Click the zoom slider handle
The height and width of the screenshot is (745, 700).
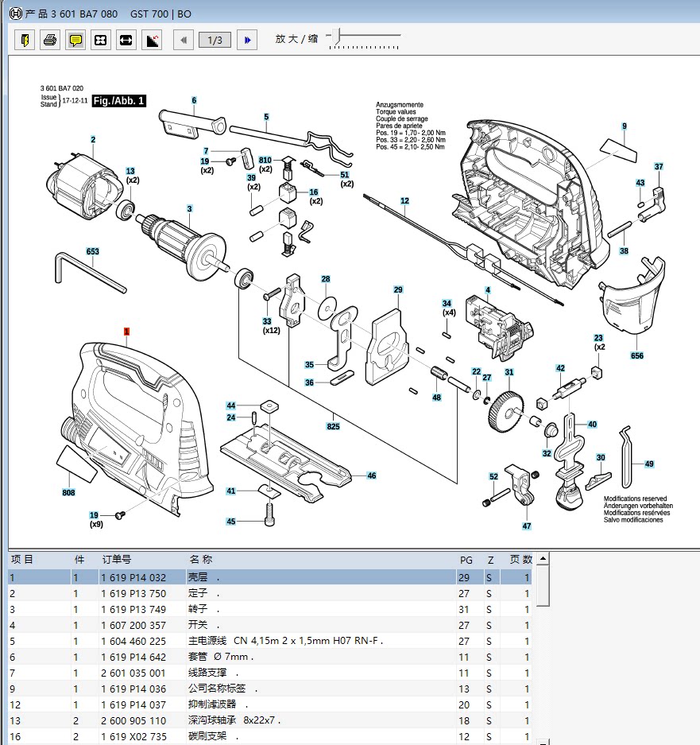336,35
